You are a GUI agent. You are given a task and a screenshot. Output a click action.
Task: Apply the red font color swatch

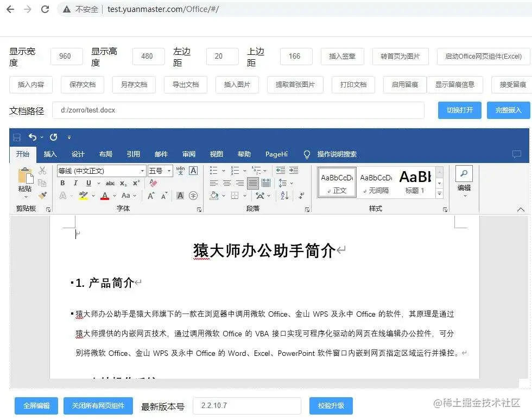coord(105,195)
